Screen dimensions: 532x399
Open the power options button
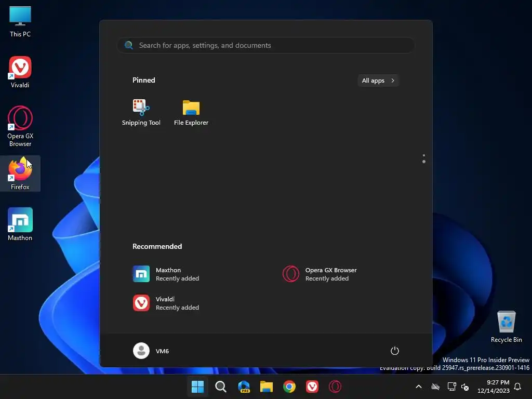tap(395, 351)
